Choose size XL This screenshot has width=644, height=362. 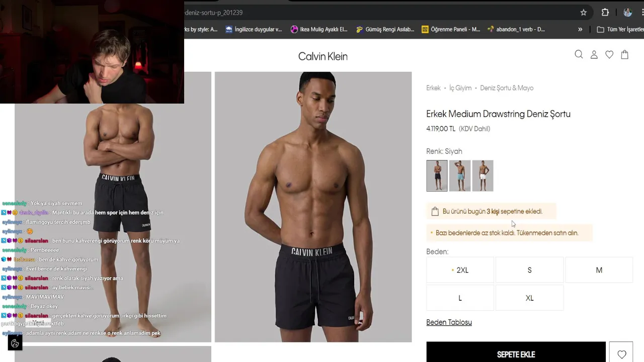click(529, 298)
